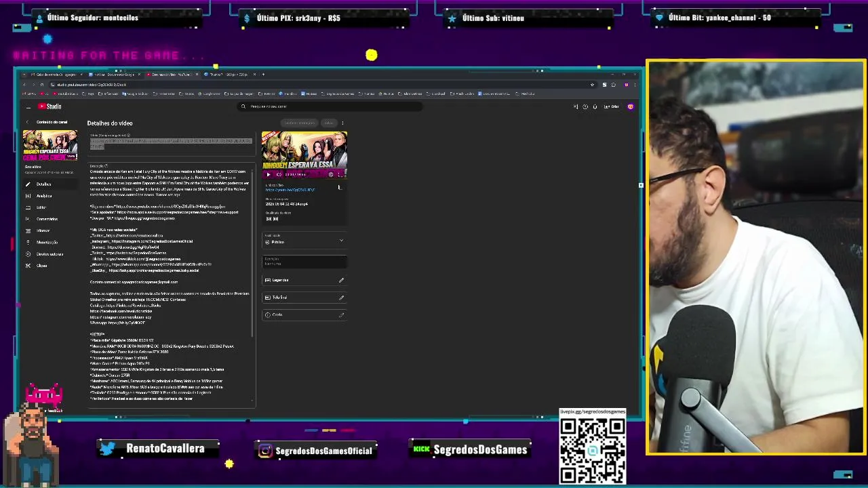Bookmark the page with Chrome's star icon
The height and width of the screenshot is (488, 868).
[593, 85]
